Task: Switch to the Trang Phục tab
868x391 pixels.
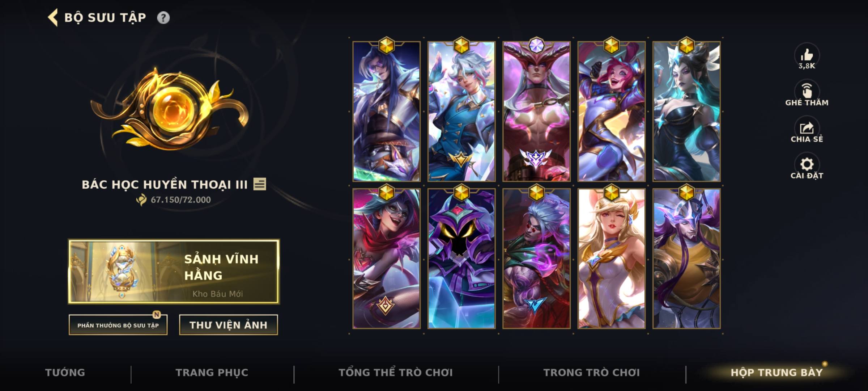Action: (x=212, y=373)
